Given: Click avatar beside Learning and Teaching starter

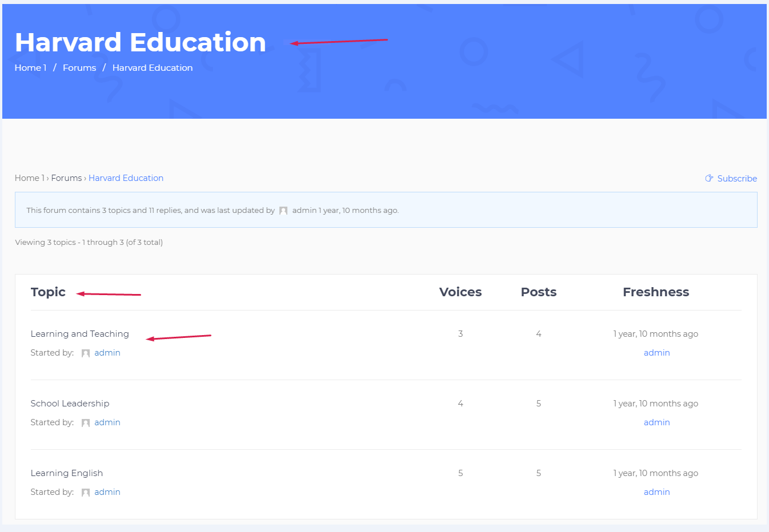Looking at the screenshot, I should [86, 353].
